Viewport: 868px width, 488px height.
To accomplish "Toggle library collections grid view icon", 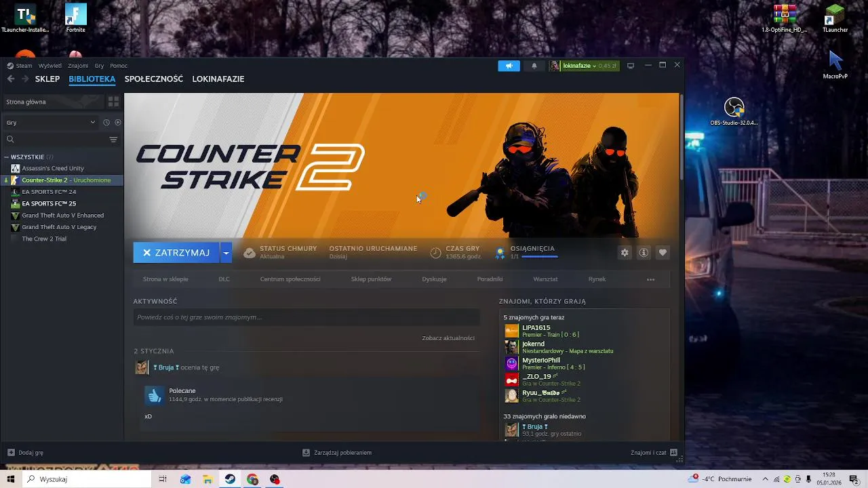I will click(113, 102).
